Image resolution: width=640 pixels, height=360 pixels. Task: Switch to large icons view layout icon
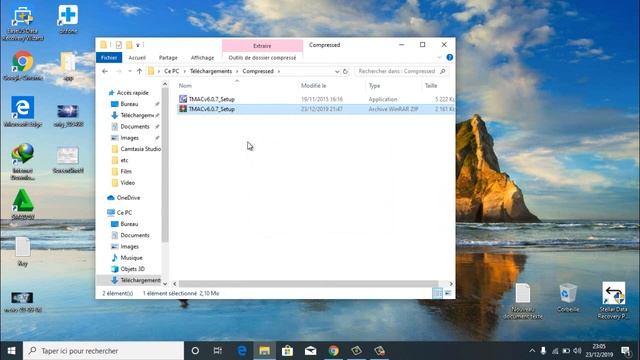tap(448, 293)
